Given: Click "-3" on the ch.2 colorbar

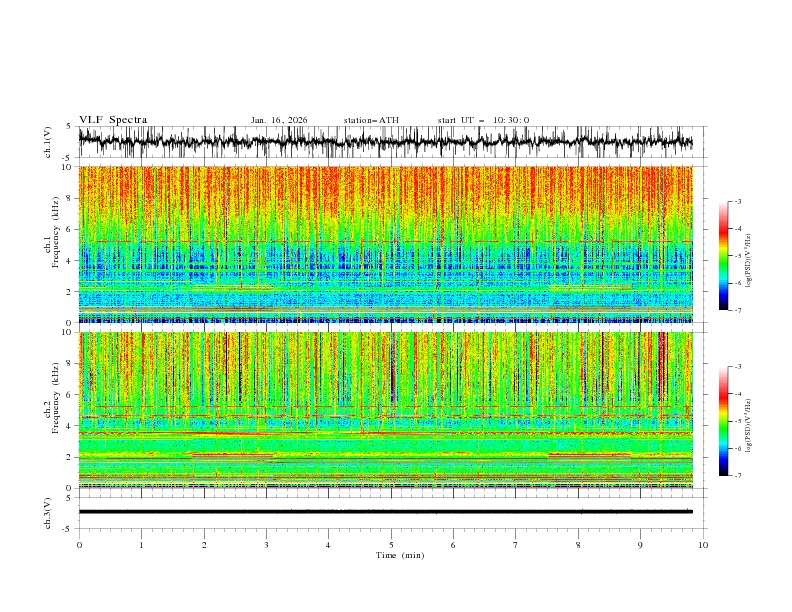Looking at the screenshot, I should pos(738,367).
